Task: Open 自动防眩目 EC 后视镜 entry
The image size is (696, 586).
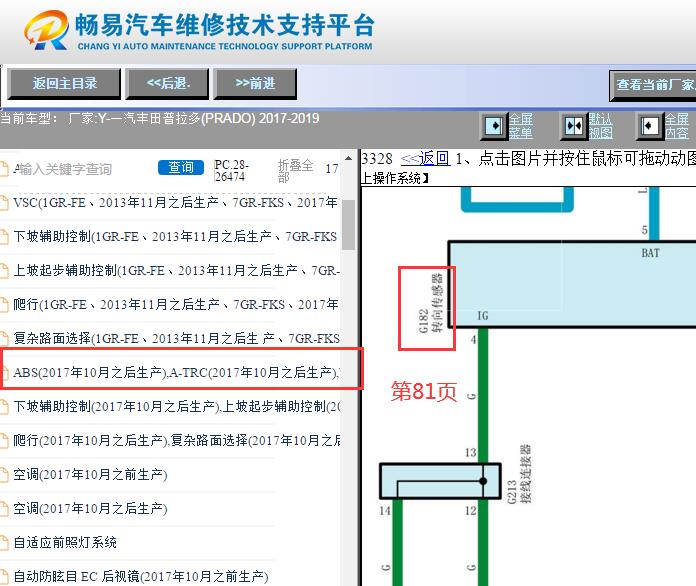Action: [141, 576]
